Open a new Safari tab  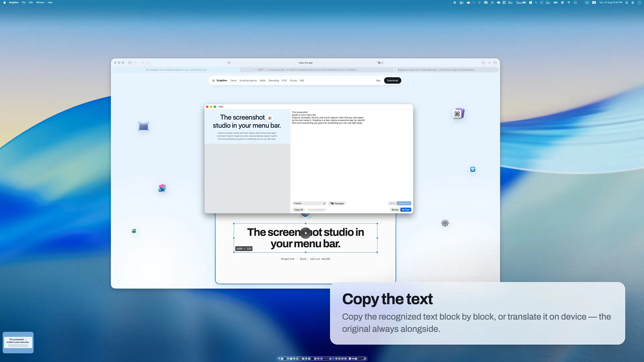[489, 63]
